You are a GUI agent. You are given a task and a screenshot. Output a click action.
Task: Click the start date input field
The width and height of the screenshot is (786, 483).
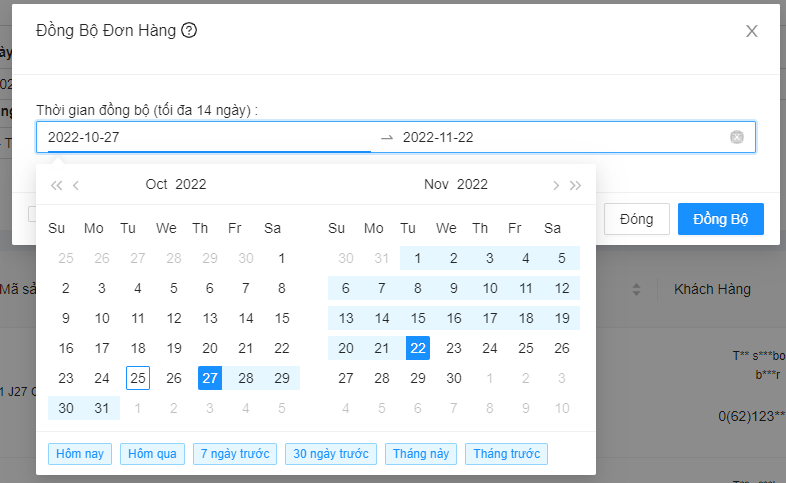click(x=205, y=137)
